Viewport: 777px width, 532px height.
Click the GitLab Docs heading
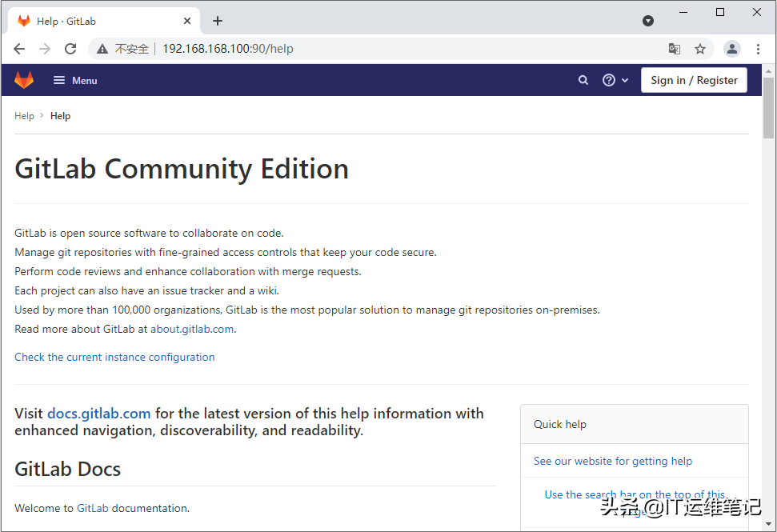pos(67,469)
